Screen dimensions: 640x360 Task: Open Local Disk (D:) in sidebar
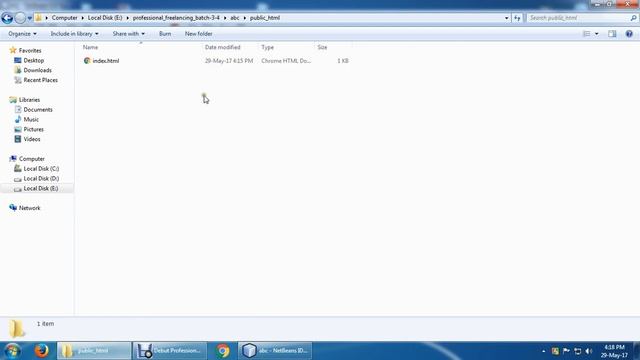pos(41,178)
